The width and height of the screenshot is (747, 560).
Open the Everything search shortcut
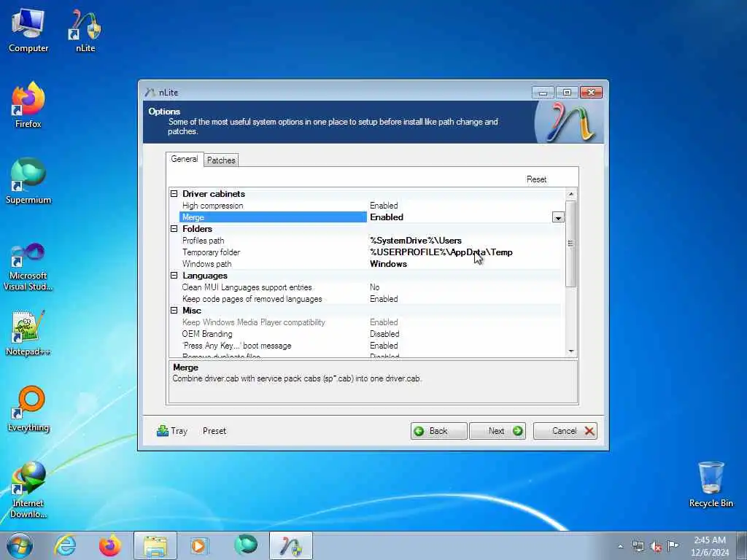click(x=28, y=409)
